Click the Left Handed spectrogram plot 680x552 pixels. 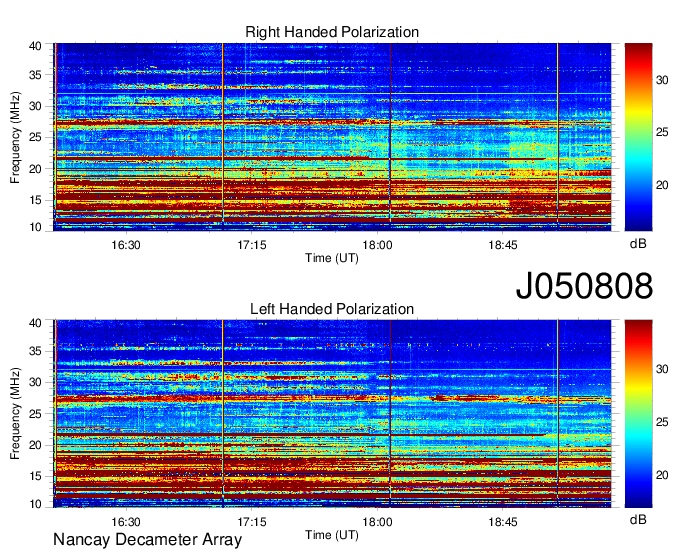click(332, 414)
